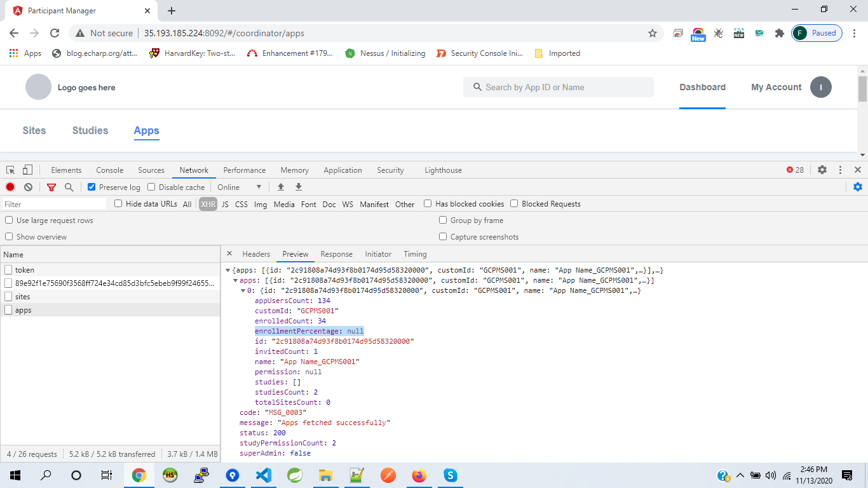Click the import HAR upload icon

click(x=281, y=187)
